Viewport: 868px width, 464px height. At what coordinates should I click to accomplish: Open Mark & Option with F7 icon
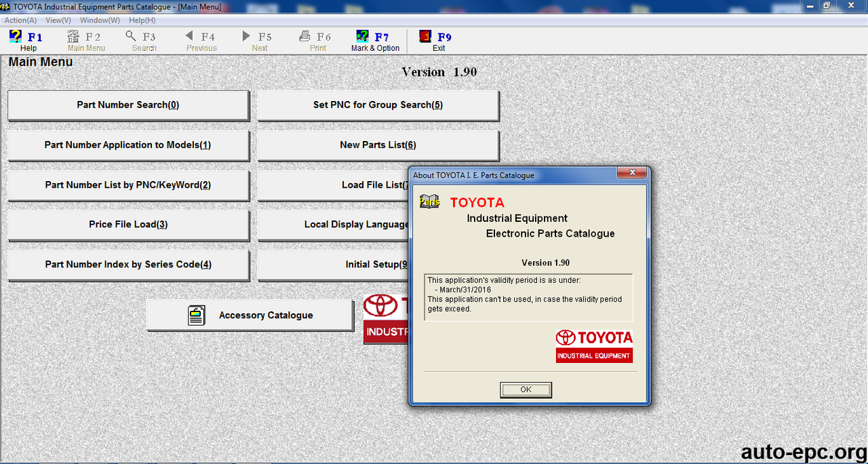pos(363,37)
